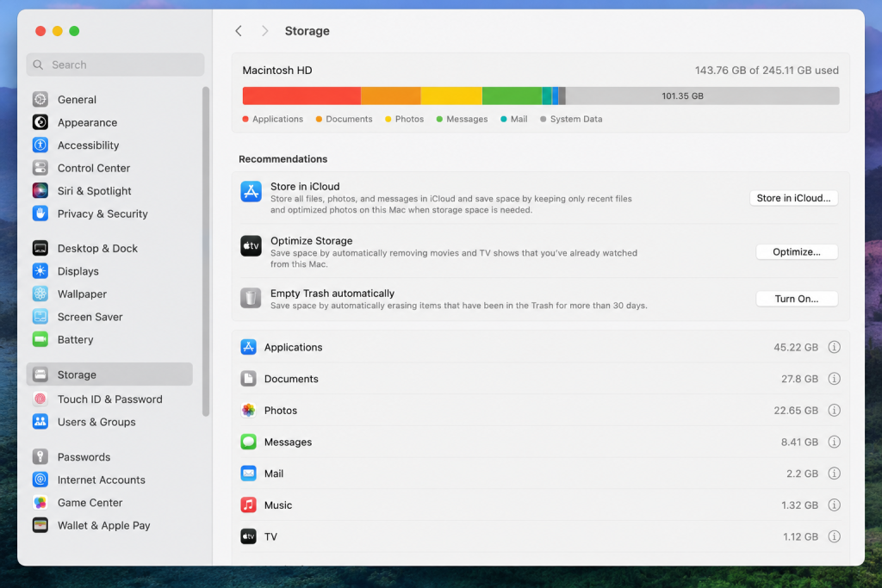
Task: Click the Mail legend label
Action: coord(519,119)
